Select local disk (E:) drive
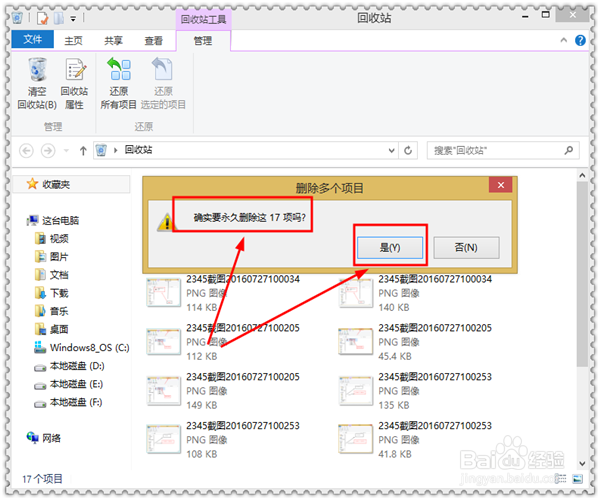 click(68, 384)
